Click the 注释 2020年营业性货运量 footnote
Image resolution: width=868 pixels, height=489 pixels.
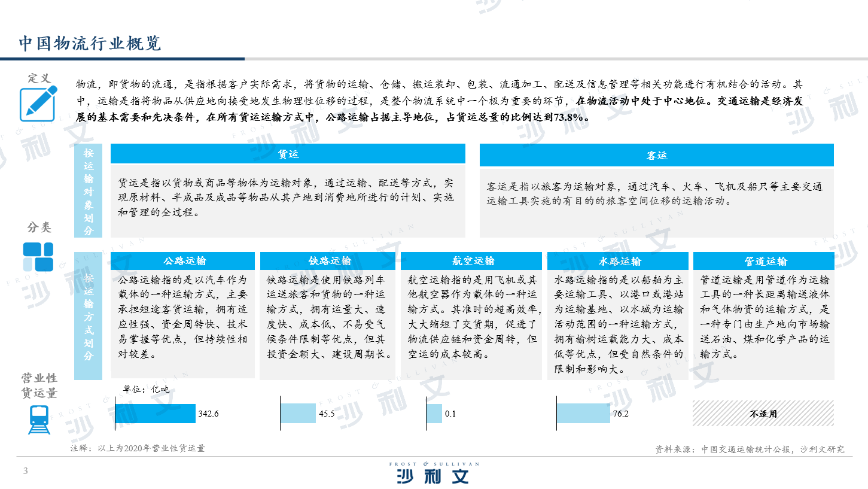(x=138, y=448)
